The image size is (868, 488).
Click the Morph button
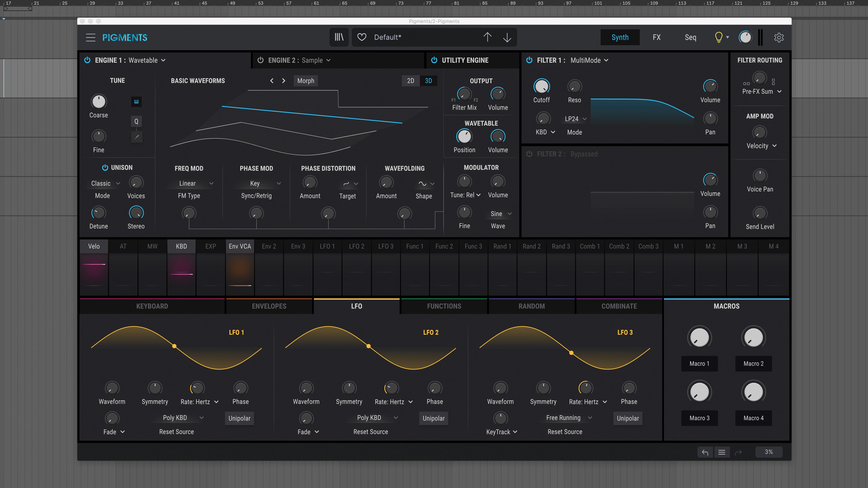[305, 81]
